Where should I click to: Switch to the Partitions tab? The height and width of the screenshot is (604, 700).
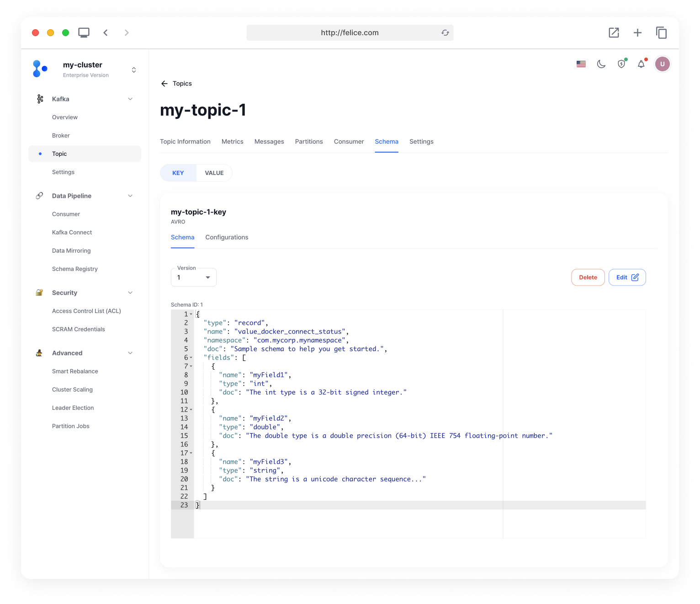point(309,142)
